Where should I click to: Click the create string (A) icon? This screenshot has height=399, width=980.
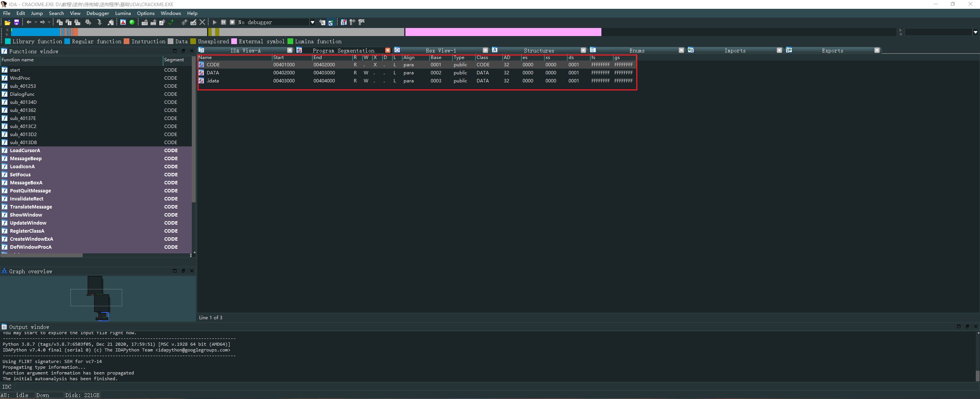pyautogui.click(x=162, y=22)
